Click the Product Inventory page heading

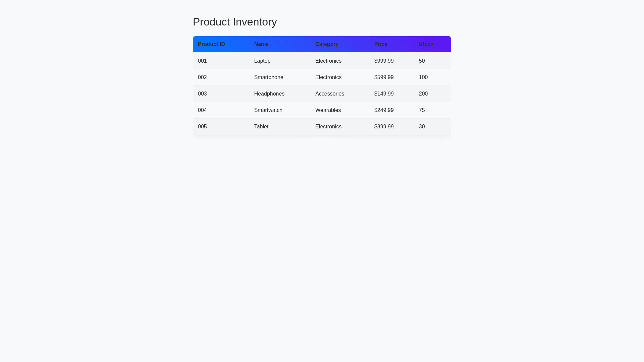(x=235, y=22)
